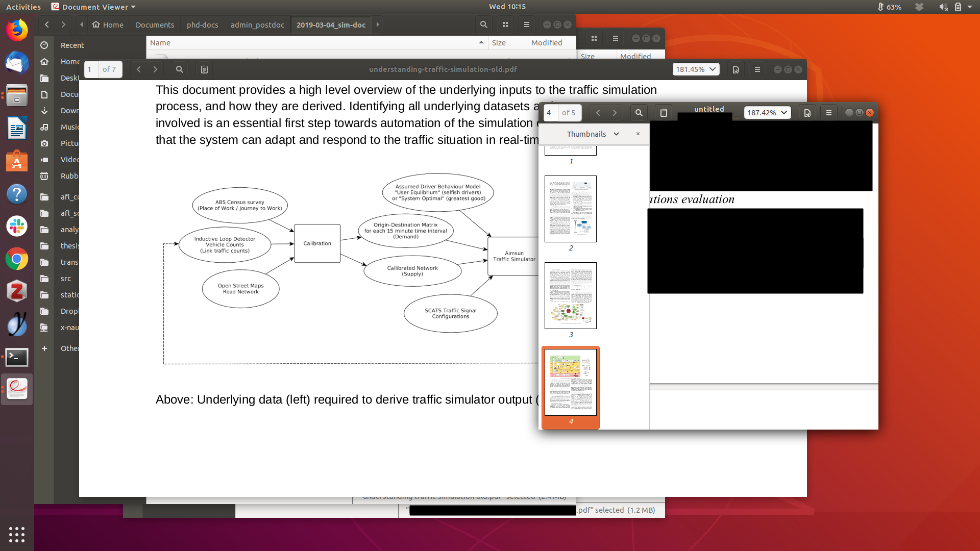Click find icon in the traffic simulation PDF viewer
The width and height of the screenshot is (980, 551).
click(179, 69)
